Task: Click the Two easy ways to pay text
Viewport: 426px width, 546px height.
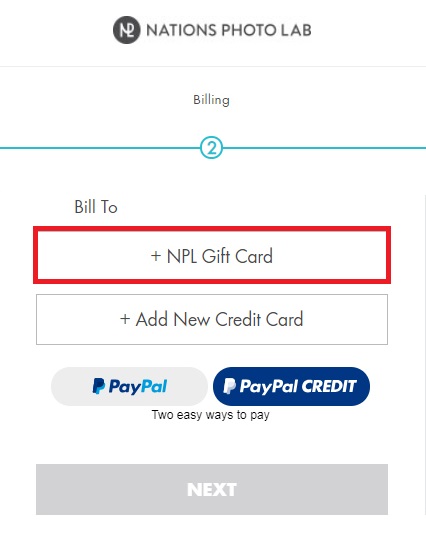Action: [211, 415]
